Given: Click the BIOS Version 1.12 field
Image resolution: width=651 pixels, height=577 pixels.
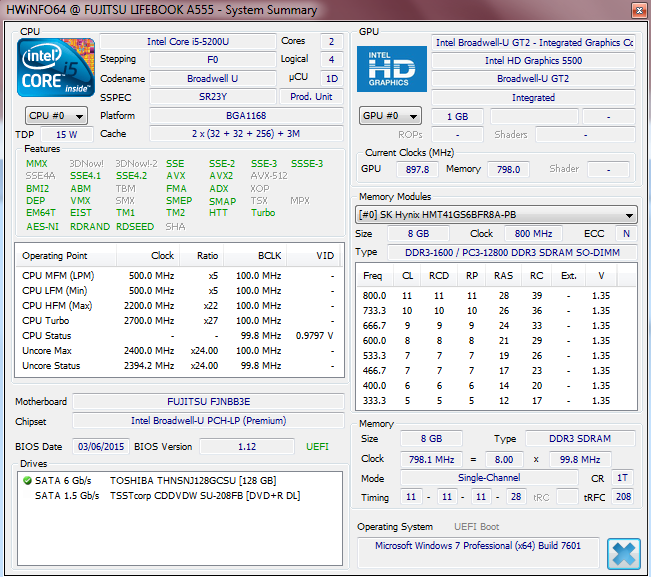Looking at the screenshot, I should pos(247,447).
